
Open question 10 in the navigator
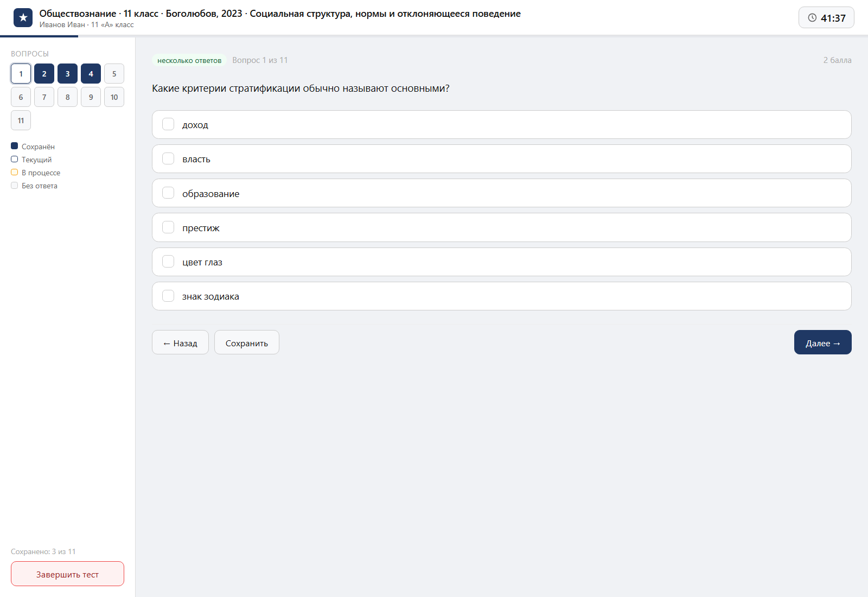click(x=114, y=97)
